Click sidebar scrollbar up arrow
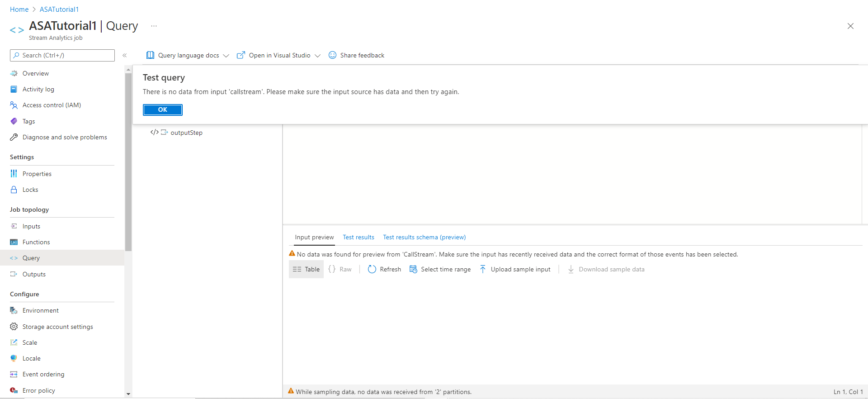This screenshot has height=399, width=868. (128, 70)
